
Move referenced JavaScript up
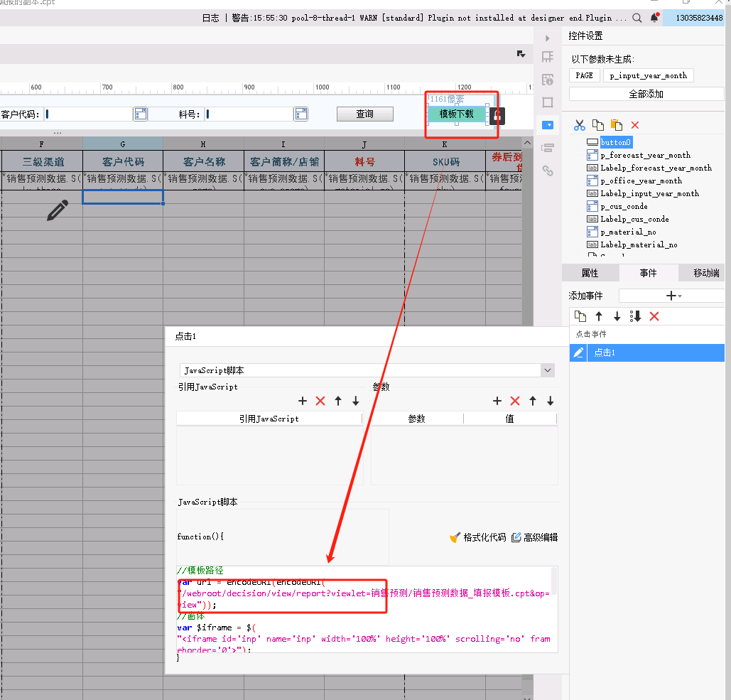[x=338, y=401]
